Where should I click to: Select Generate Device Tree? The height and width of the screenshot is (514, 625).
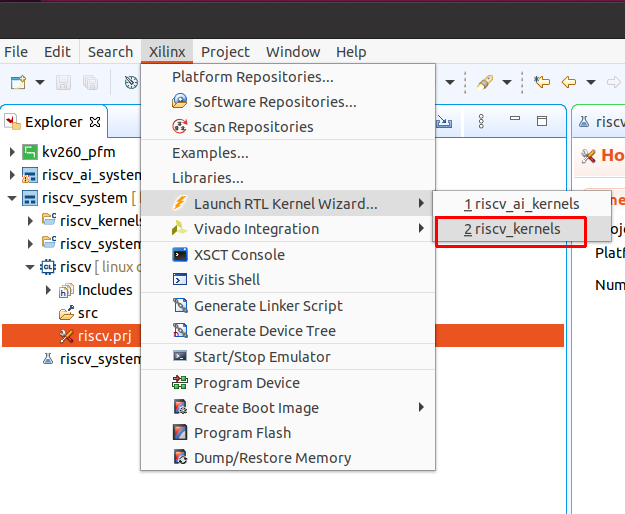pyautogui.click(x=288, y=331)
